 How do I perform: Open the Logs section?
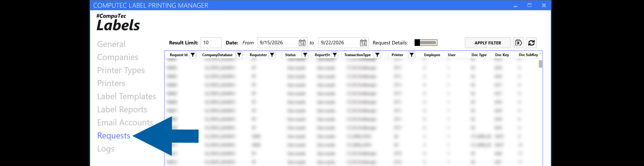106,149
